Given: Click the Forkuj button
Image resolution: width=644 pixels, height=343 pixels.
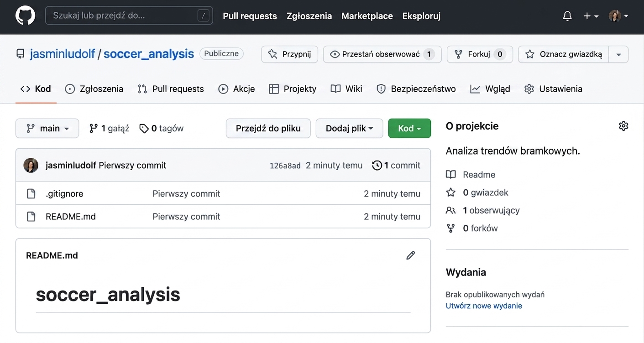Looking at the screenshot, I should point(480,54).
